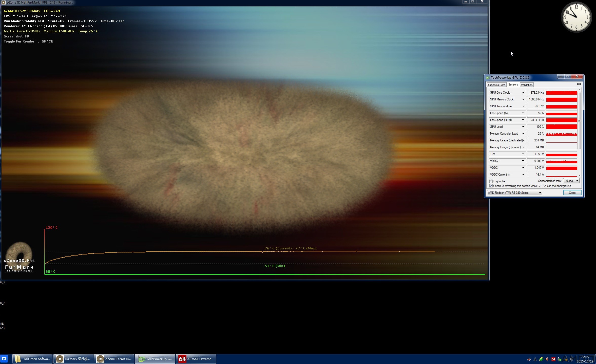The height and width of the screenshot is (364, 596).
Task: Switch to the FurMark 运行模 taskbar item
Action: click(x=73, y=359)
